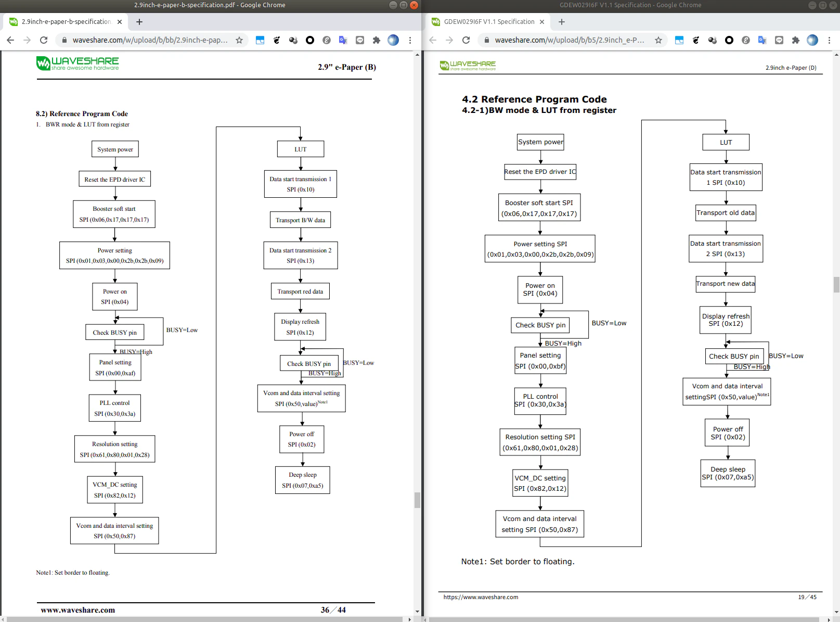This screenshot has width=840, height=622.
Task: Click Google Translate extension in left Chrome
Action: pyautogui.click(x=343, y=40)
